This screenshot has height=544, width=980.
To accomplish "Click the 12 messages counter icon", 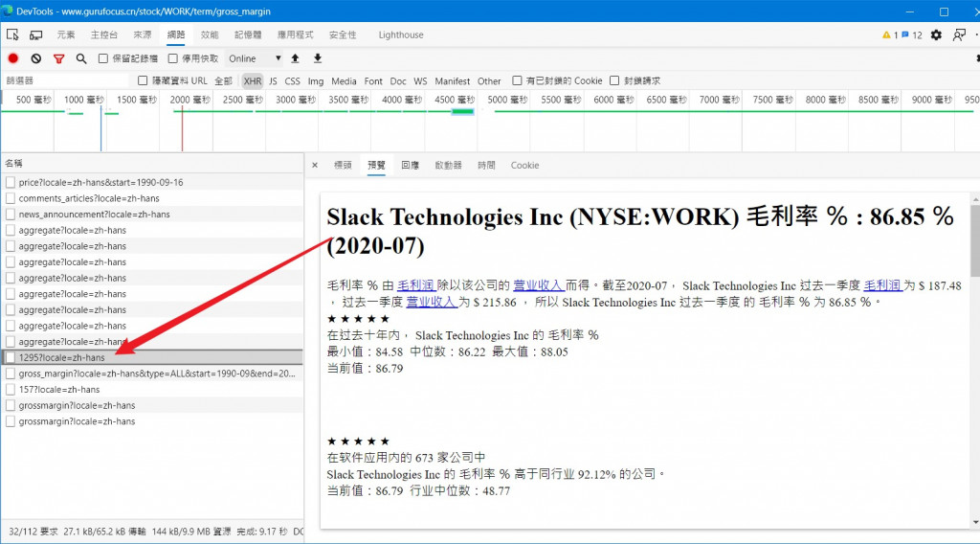I will pos(912,35).
